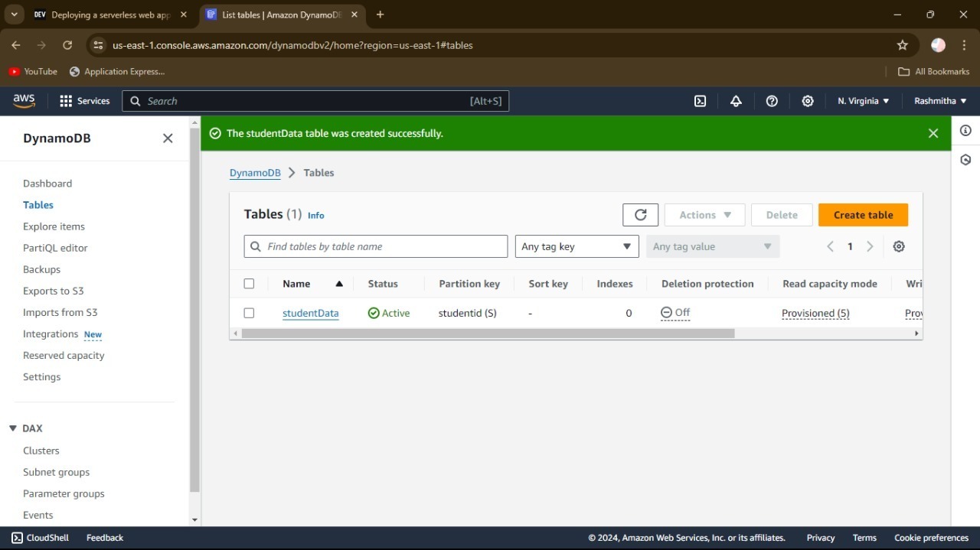Open Provisioned (5) read capacity link
The image size is (980, 550).
click(815, 313)
